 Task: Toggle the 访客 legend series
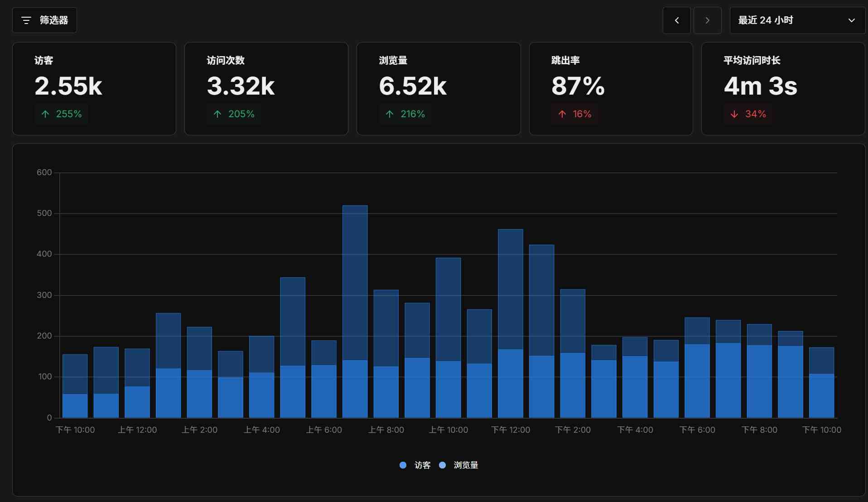422,465
